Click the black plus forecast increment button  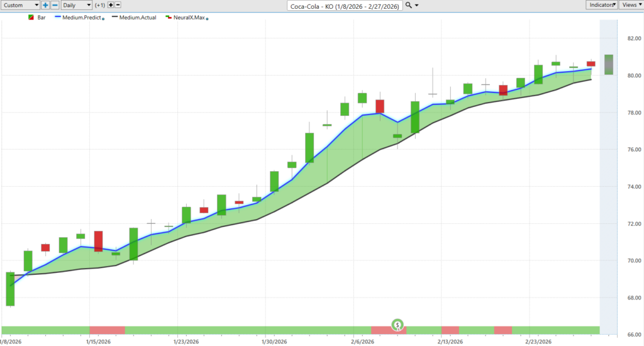pos(111,5)
